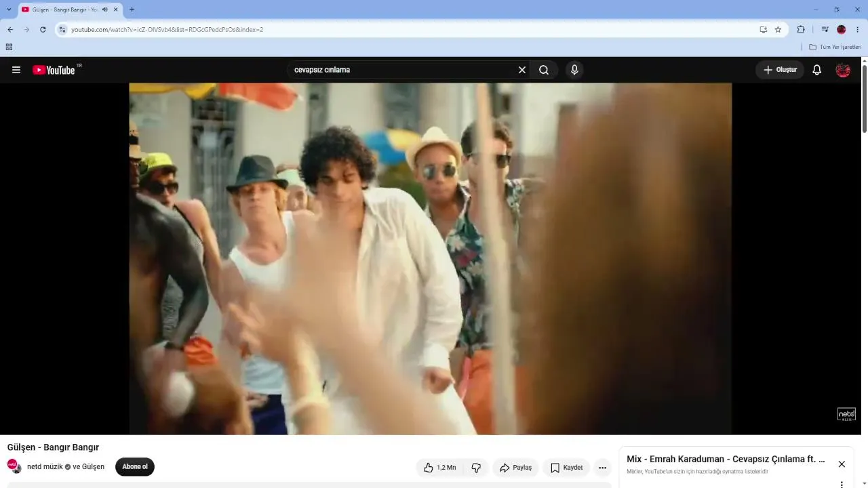The width and height of the screenshot is (868, 488).
Task: Open the 've Gülşen' collaborator link
Action: point(89,467)
